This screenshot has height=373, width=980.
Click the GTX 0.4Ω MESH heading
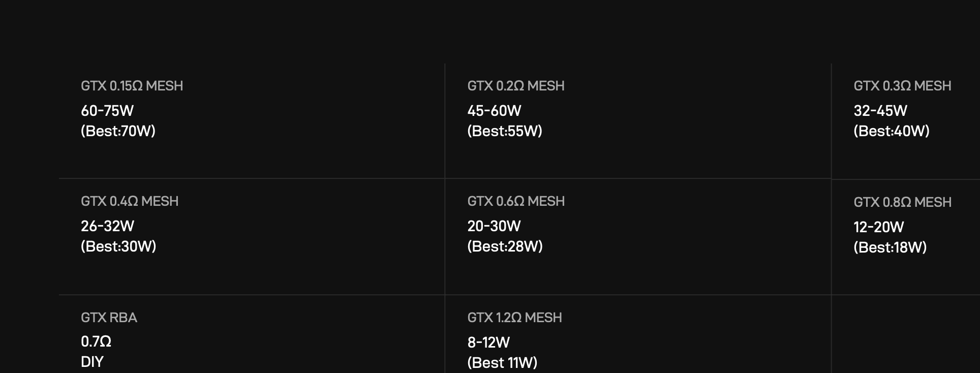[130, 201]
